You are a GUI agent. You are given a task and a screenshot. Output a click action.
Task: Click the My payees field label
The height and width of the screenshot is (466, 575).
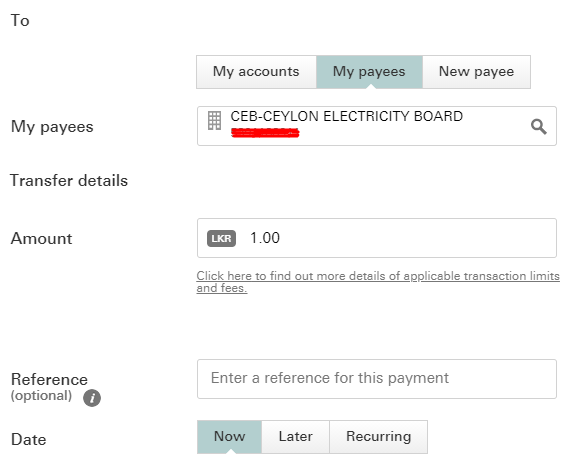click(x=52, y=127)
